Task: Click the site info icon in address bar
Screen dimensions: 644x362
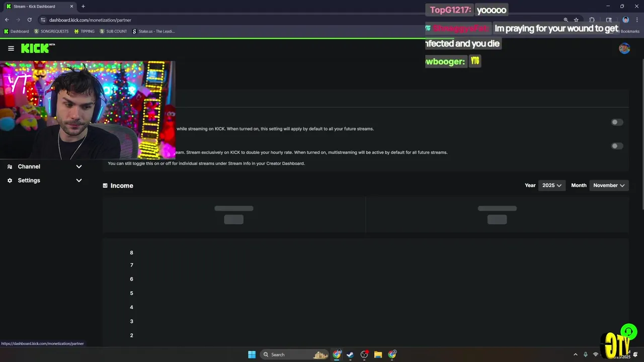Action: (43, 20)
